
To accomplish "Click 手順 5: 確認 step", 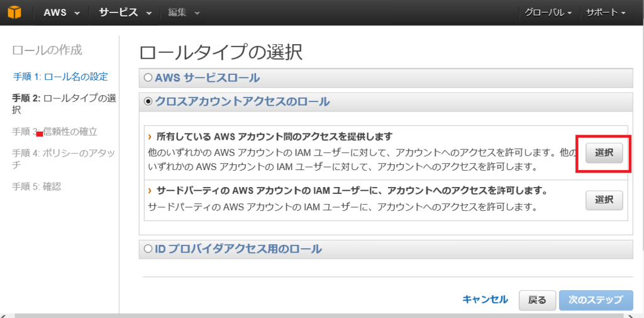I will [x=36, y=186].
